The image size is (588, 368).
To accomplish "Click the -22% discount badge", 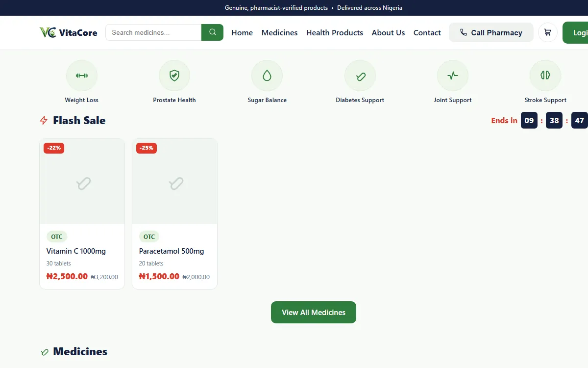I will 54,148.
